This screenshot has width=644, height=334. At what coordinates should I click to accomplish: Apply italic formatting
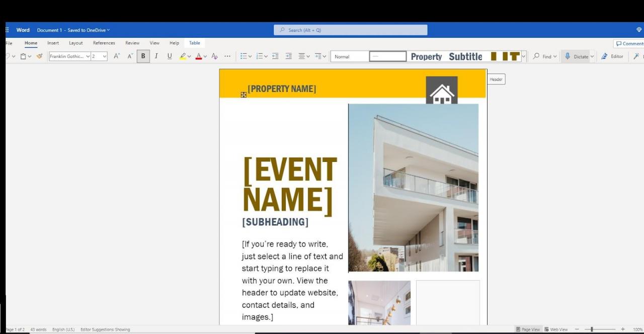[x=156, y=56]
